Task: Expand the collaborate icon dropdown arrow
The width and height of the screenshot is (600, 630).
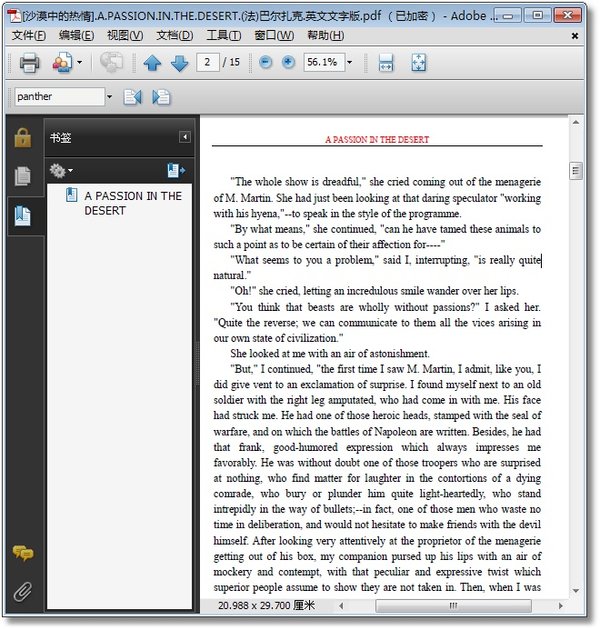Action: click(x=79, y=63)
